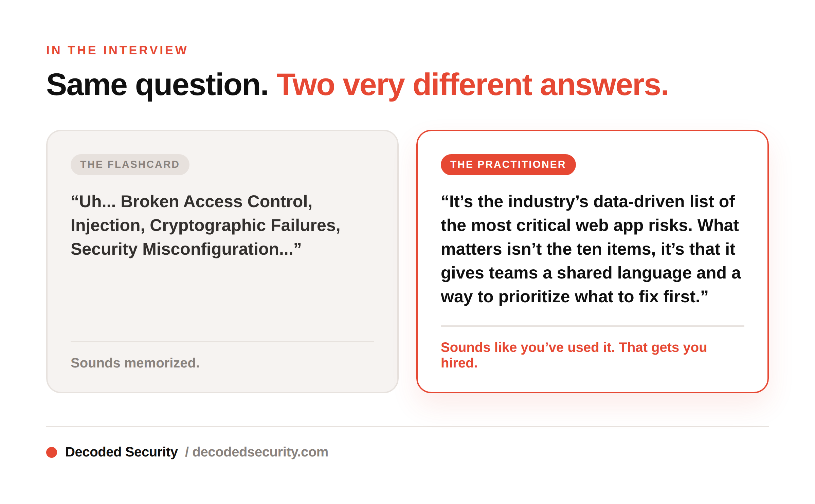Click the 'Same question.' headline text

[157, 85]
